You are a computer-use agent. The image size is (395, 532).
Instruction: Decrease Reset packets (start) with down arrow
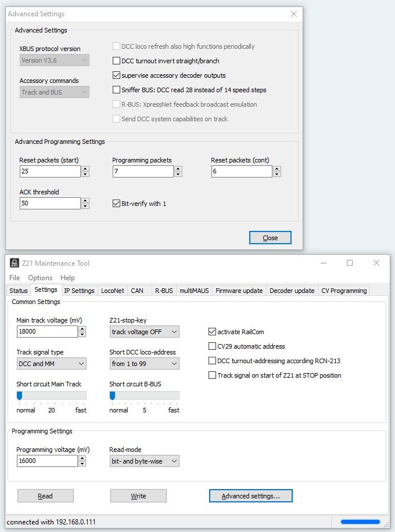[x=85, y=174]
